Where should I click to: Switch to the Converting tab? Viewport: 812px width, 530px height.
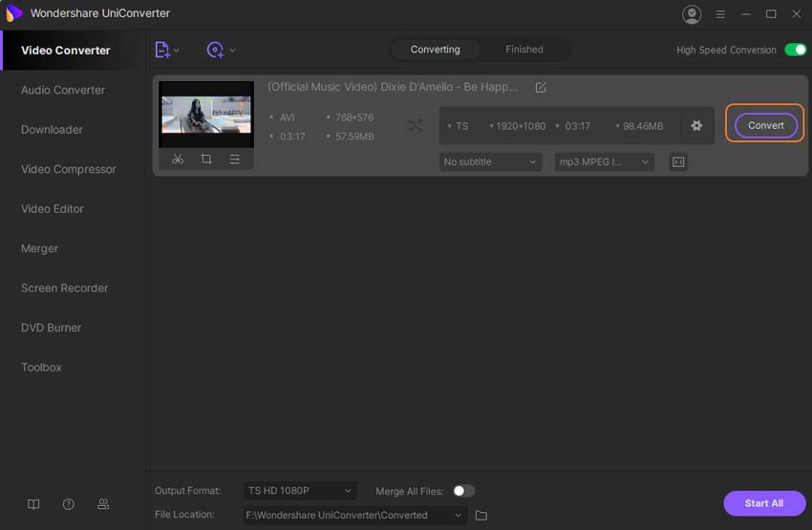click(x=435, y=50)
